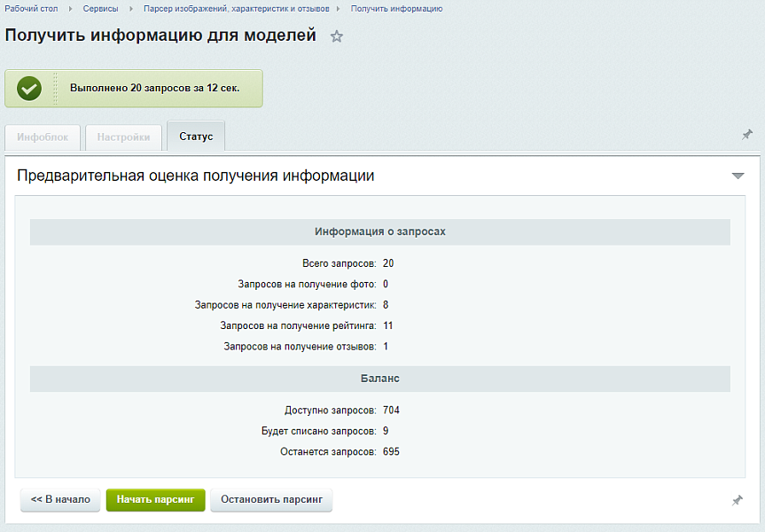Click the green checkmark success icon
This screenshot has width=765, height=532.
(29, 89)
